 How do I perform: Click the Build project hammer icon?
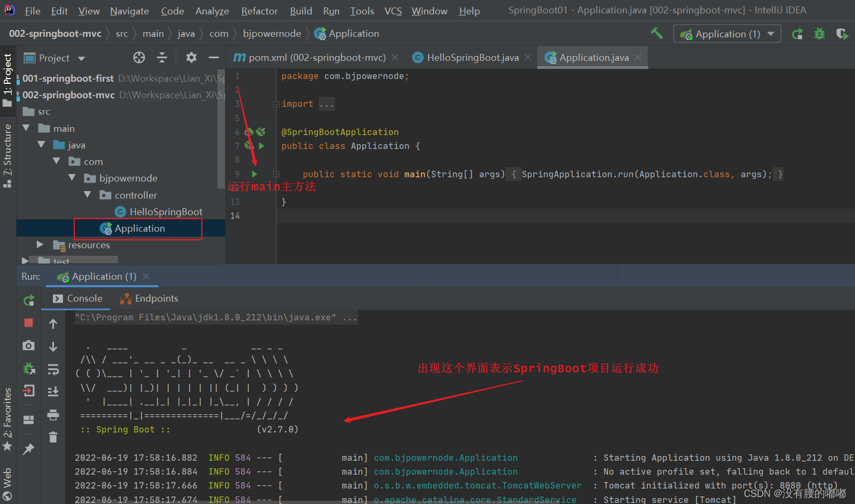656,34
